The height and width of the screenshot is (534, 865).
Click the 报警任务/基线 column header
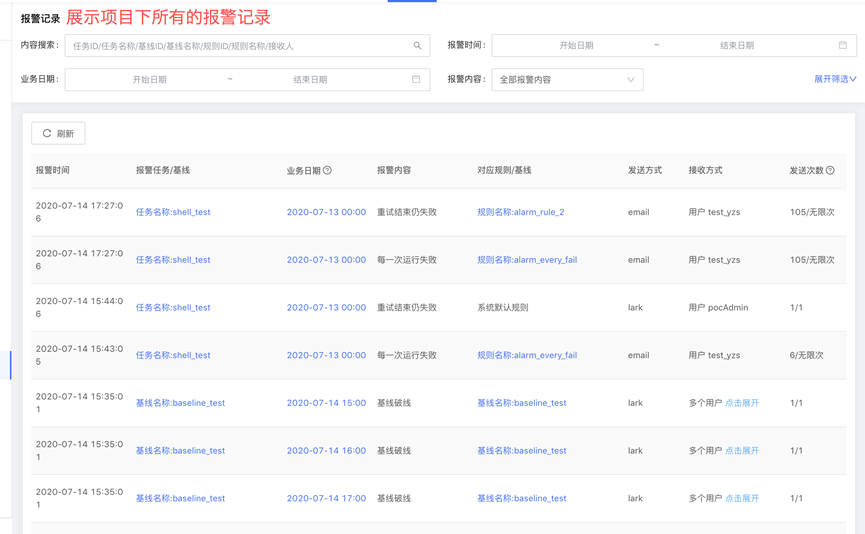163,170
